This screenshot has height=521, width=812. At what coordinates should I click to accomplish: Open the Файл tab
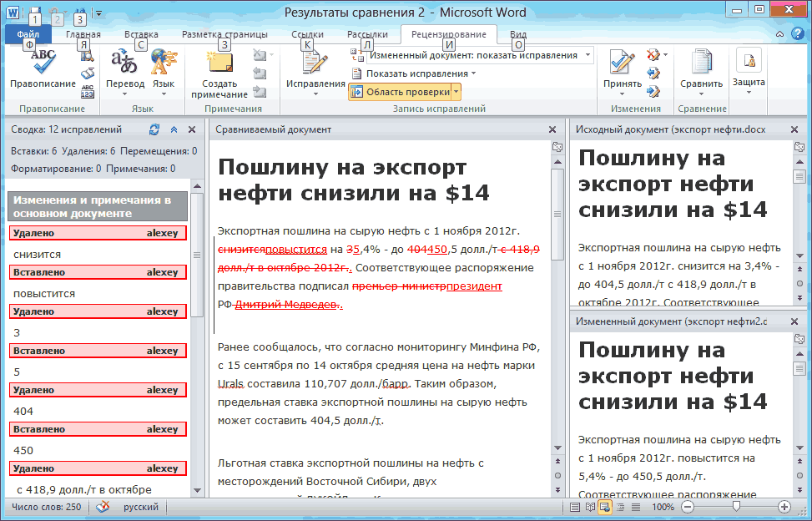pyautogui.click(x=28, y=34)
